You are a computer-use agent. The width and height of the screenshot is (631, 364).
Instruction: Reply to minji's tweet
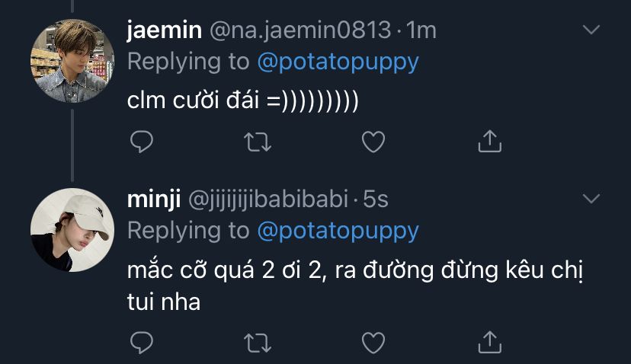[x=142, y=342]
